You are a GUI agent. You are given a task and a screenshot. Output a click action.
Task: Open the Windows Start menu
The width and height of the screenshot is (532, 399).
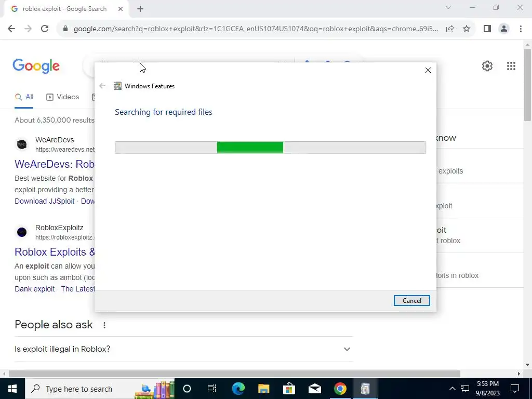point(12,389)
